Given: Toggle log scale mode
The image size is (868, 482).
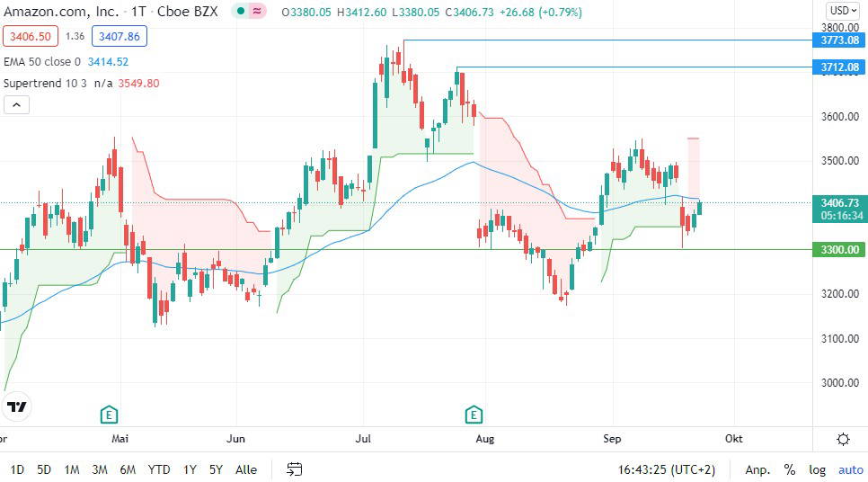Looking at the screenshot, I should tap(818, 469).
